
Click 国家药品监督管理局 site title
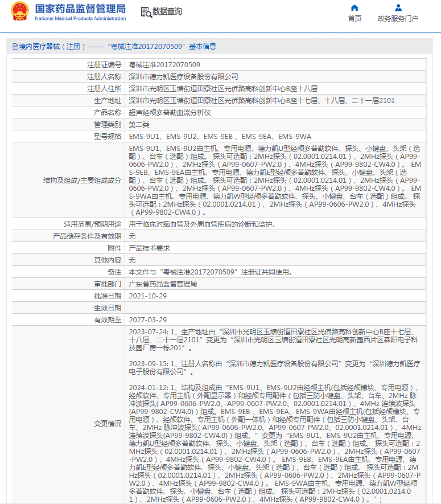coord(80,9)
